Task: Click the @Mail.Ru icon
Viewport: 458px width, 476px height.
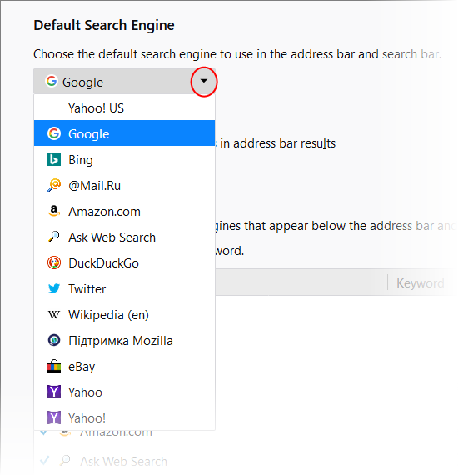Action: click(x=54, y=185)
